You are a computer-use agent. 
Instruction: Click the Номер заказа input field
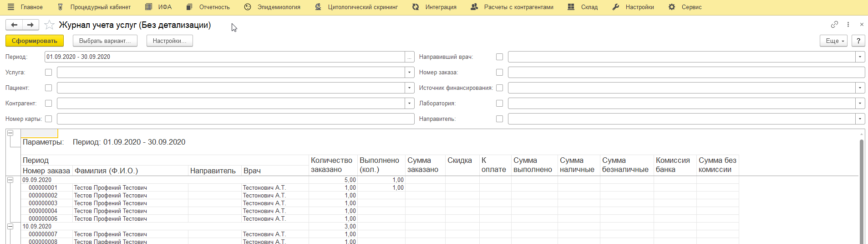[x=686, y=73]
